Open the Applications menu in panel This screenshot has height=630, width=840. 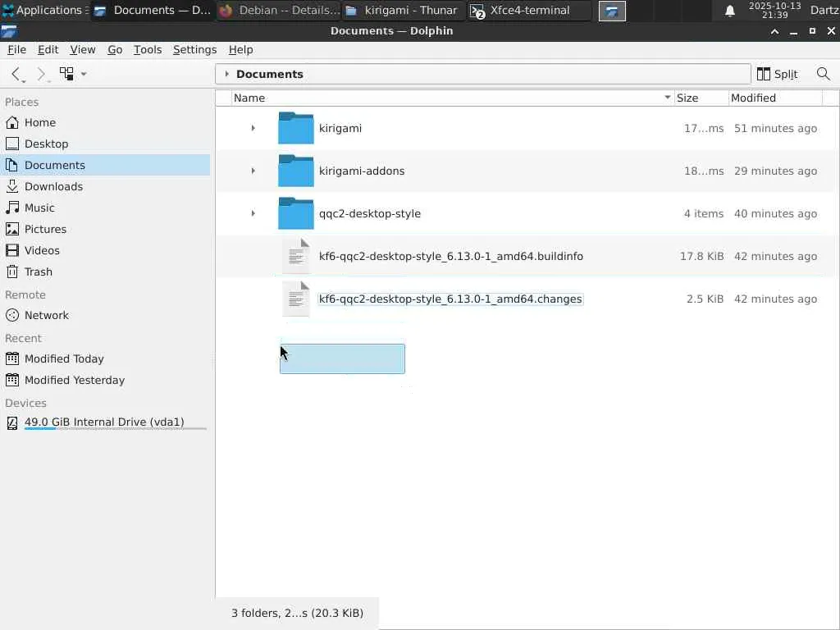pyautogui.click(x=45, y=10)
